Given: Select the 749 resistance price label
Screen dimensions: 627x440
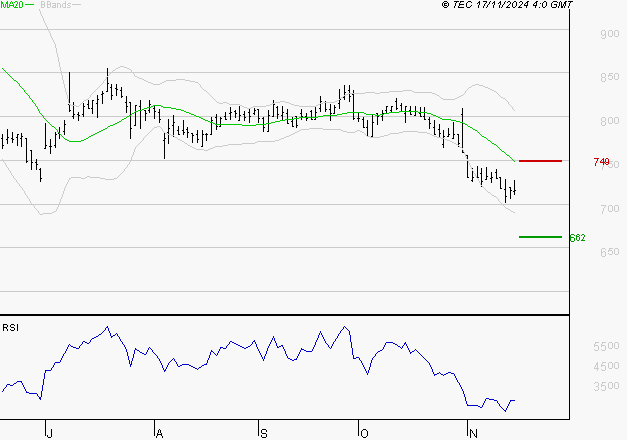Looking at the screenshot, I should [601, 162].
